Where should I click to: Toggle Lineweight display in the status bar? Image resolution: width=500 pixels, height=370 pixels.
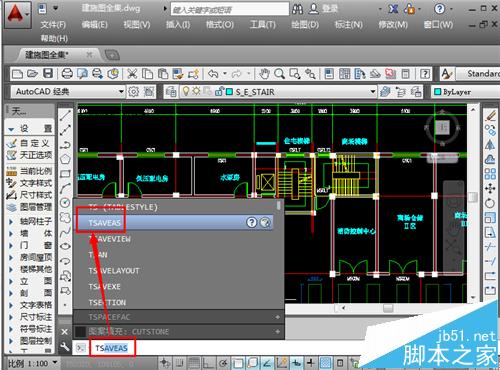pyautogui.click(x=311, y=363)
